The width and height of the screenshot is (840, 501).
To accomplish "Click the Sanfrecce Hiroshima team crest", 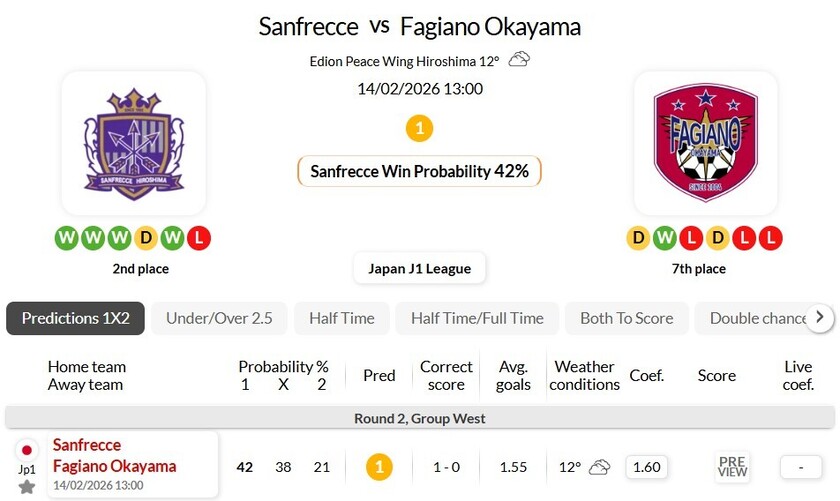I will click(x=134, y=143).
